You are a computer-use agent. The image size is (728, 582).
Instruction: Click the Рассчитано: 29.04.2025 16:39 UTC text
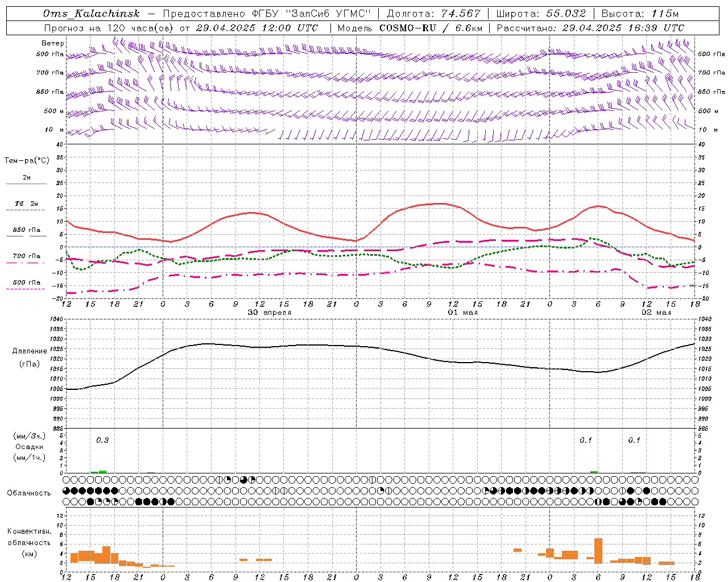tap(590, 28)
